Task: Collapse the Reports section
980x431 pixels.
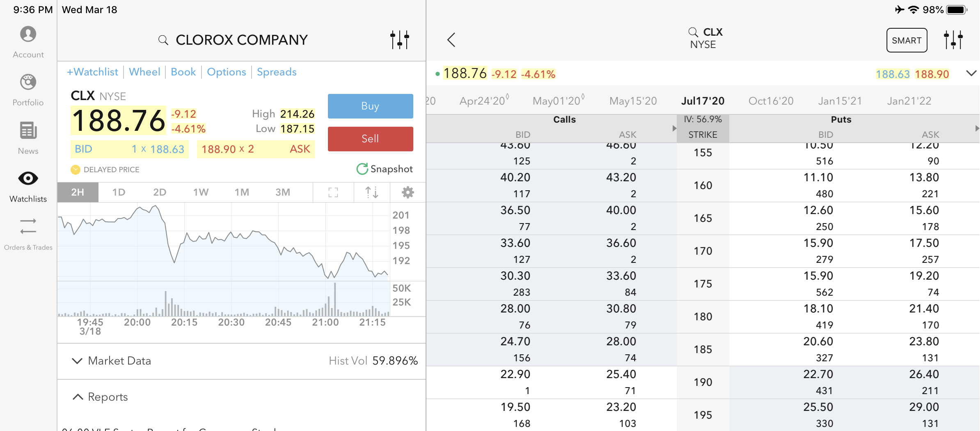Action: coord(77,397)
